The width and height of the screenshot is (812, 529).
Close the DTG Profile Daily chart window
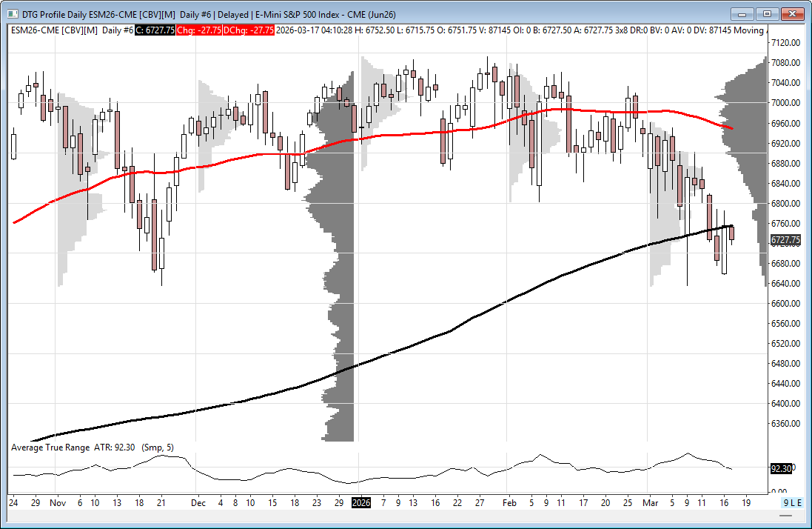click(x=792, y=13)
